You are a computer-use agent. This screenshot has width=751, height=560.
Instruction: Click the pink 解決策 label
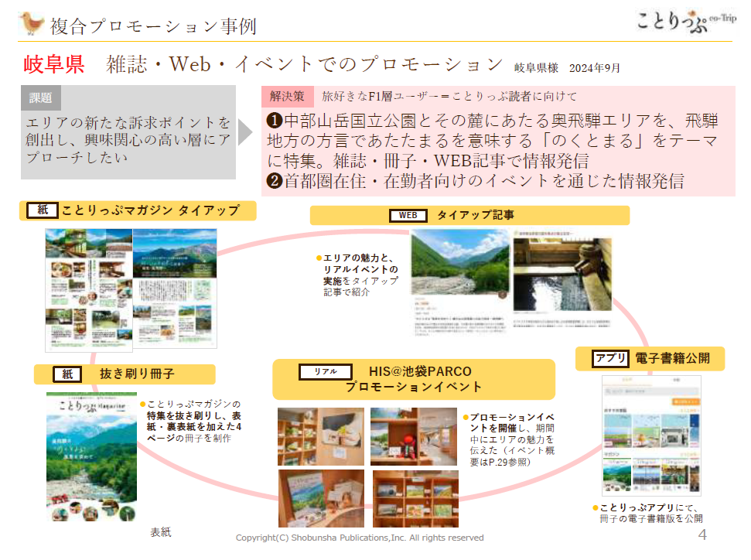click(x=287, y=97)
